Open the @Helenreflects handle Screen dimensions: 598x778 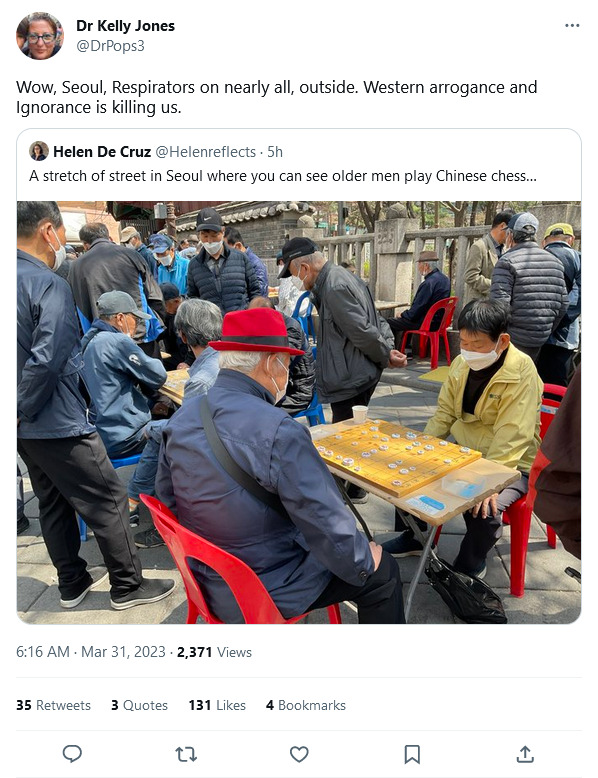pos(205,152)
